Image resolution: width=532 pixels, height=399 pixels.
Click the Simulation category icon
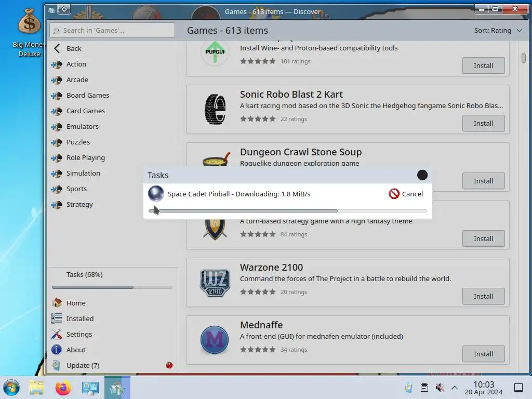[x=57, y=174]
